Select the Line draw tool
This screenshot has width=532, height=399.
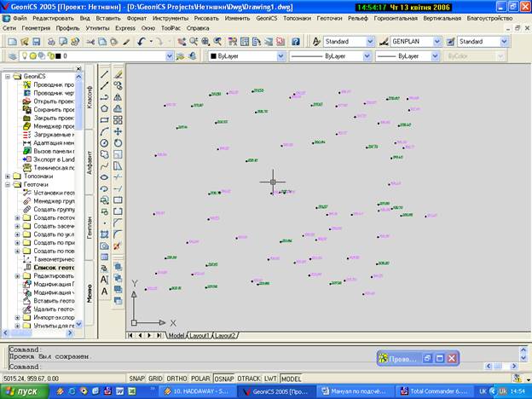pos(104,75)
